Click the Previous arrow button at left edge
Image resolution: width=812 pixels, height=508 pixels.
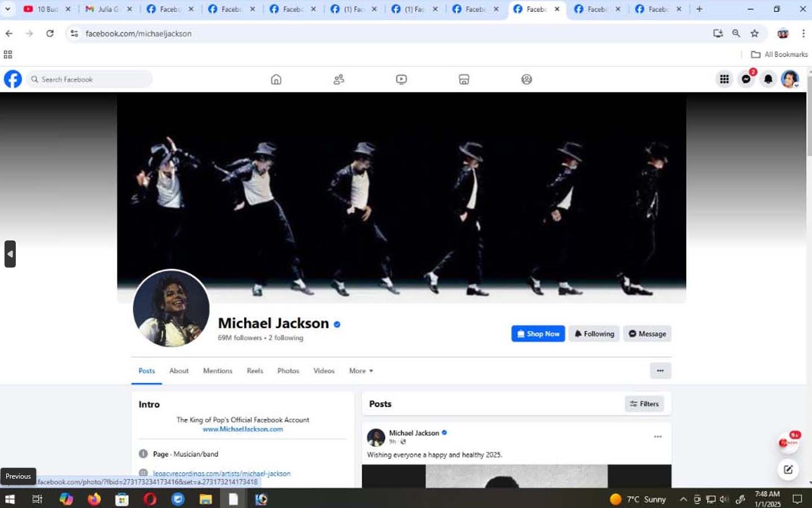(10, 254)
